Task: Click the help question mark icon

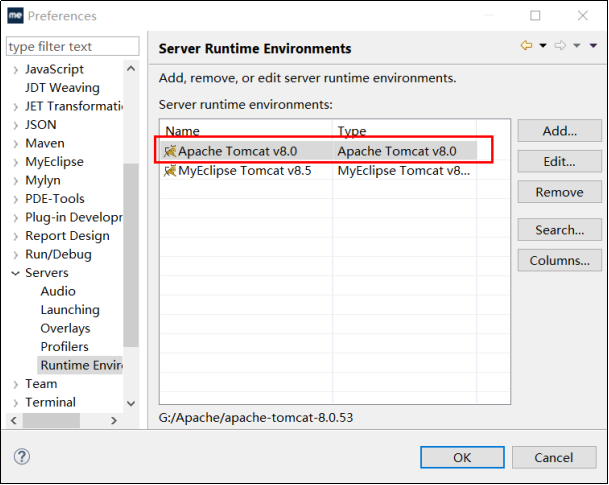Action: (22, 457)
